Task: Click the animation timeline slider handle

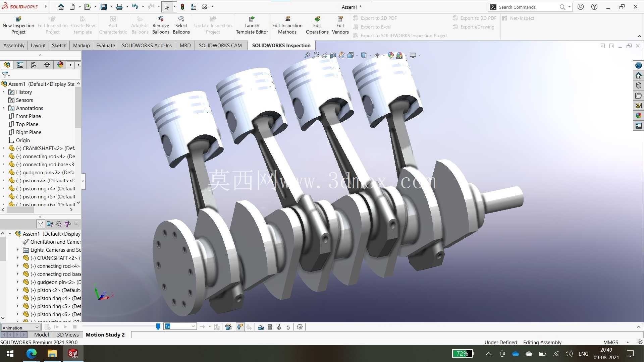Action: tap(158, 326)
